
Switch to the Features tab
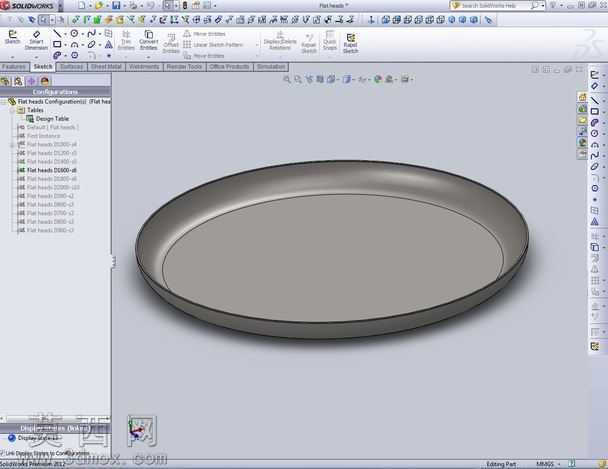pos(14,67)
